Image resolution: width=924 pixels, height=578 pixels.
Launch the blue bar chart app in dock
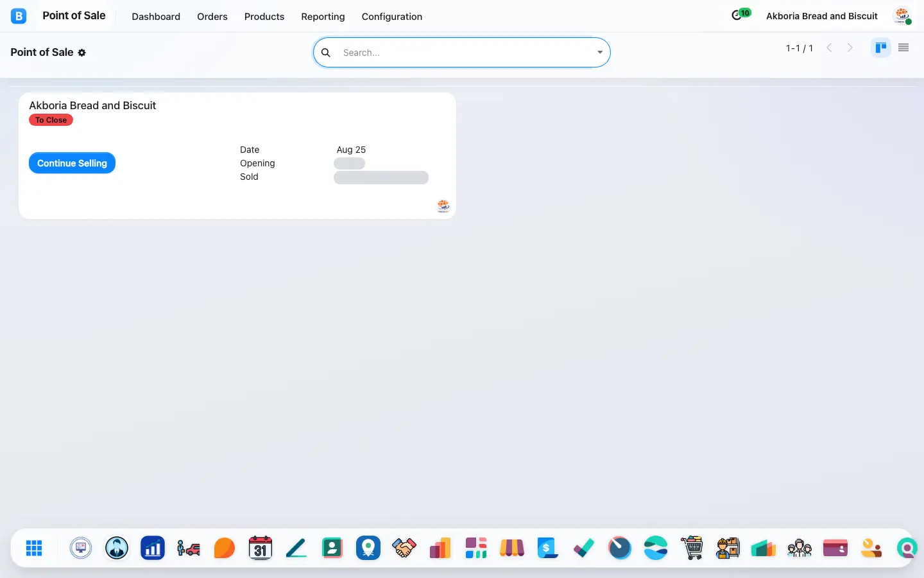(153, 548)
